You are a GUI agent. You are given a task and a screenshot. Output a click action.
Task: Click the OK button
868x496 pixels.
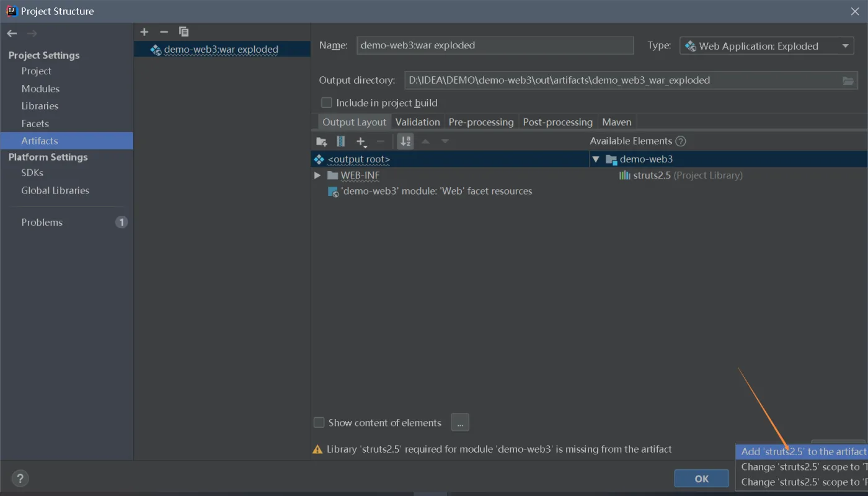pos(702,479)
